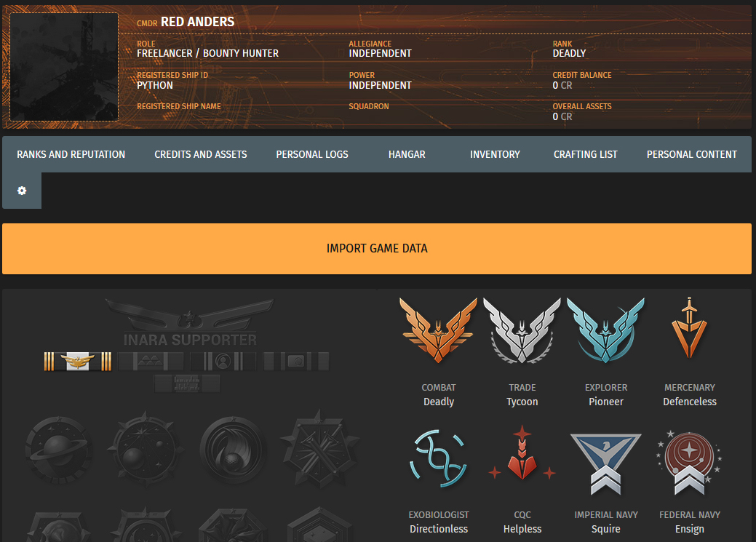This screenshot has height=542, width=756.
Task: Click the Trade Tycoon rank emblem
Action: (522, 331)
